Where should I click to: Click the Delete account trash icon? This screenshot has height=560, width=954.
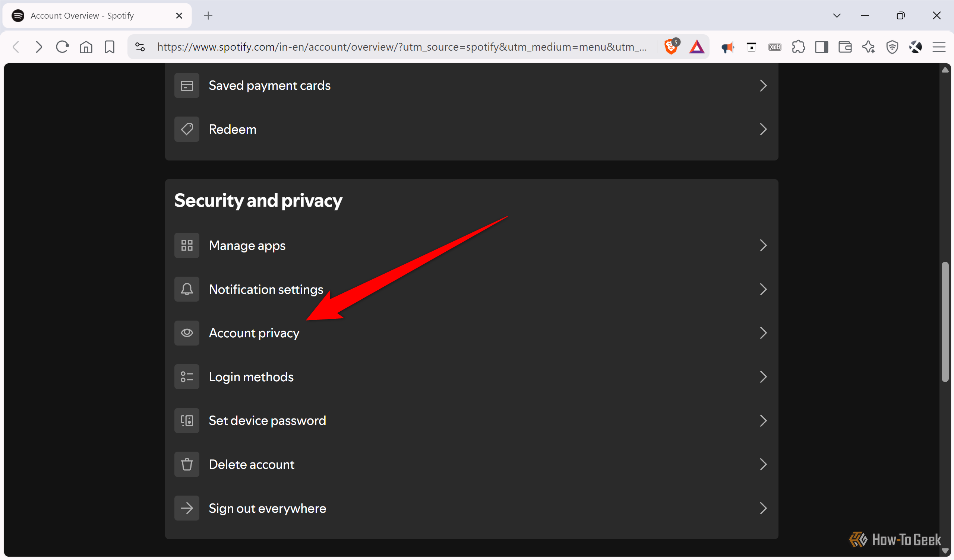(187, 464)
